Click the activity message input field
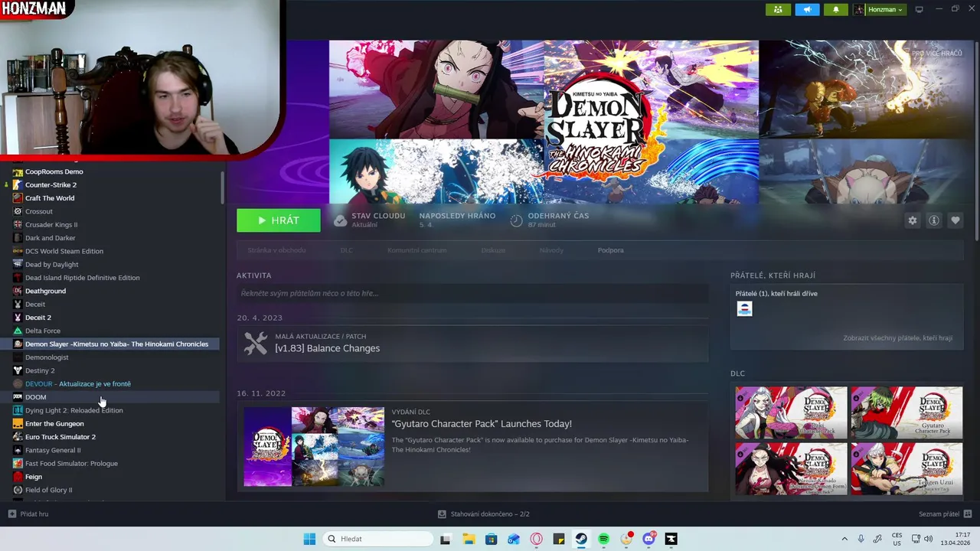The width and height of the screenshot is (980, 551). click(472, 293)
